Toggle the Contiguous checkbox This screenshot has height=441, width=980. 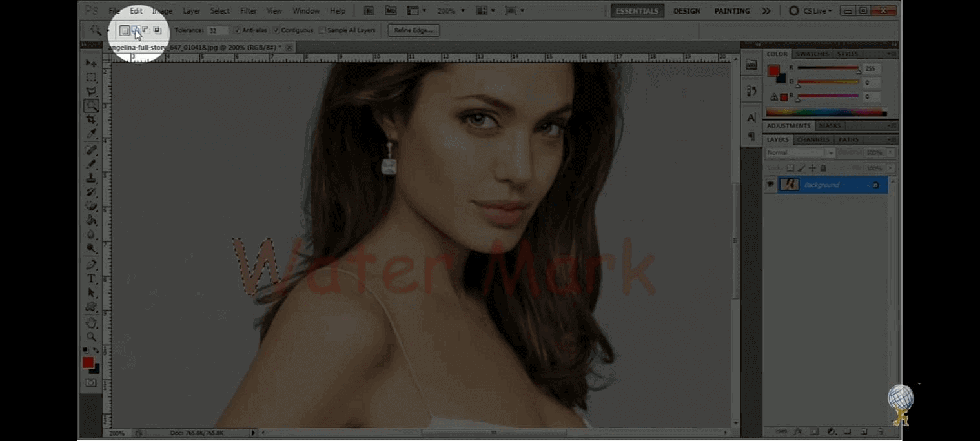276,30
